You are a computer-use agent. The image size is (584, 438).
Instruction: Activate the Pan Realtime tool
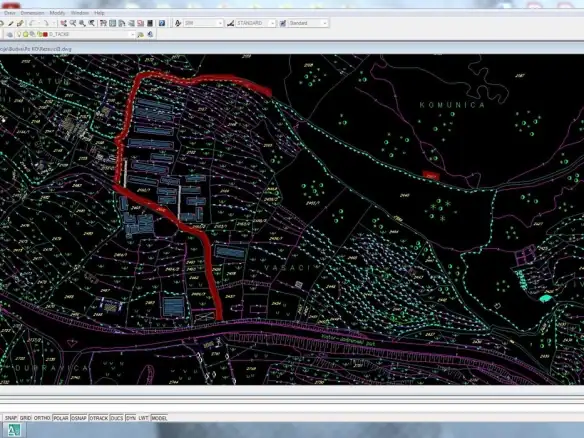(x=64, y=23)
